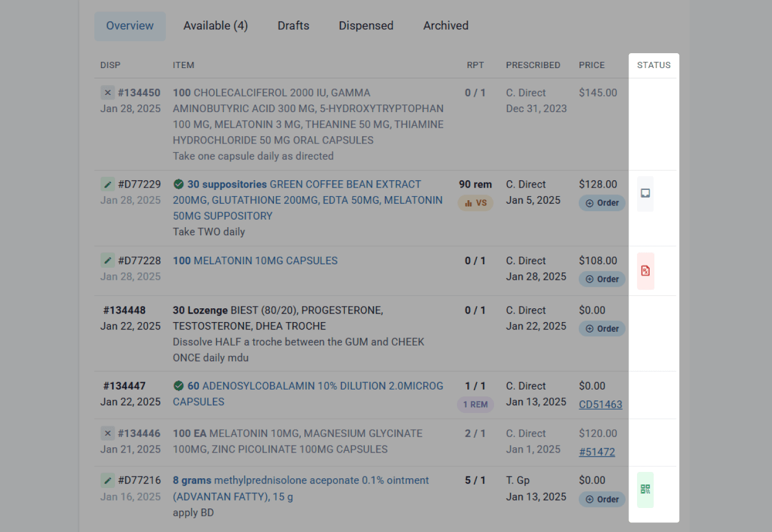The height and width of the screenshot is (532, 772).
Task: Click the pencil edit icon beside #D77216
Action: coord(108,480)
